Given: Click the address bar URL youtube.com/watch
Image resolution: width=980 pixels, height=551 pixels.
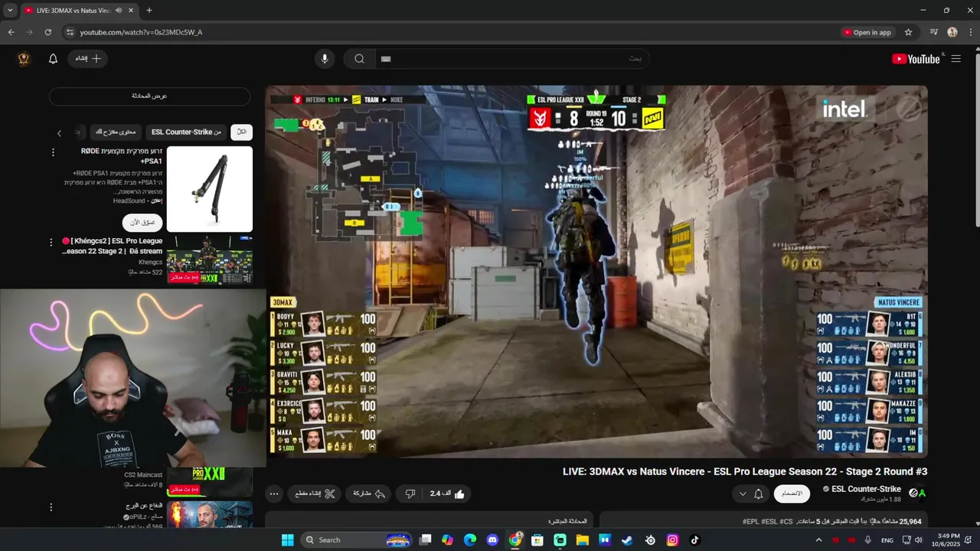Looking at the screenshot, I should pos(141,32).
